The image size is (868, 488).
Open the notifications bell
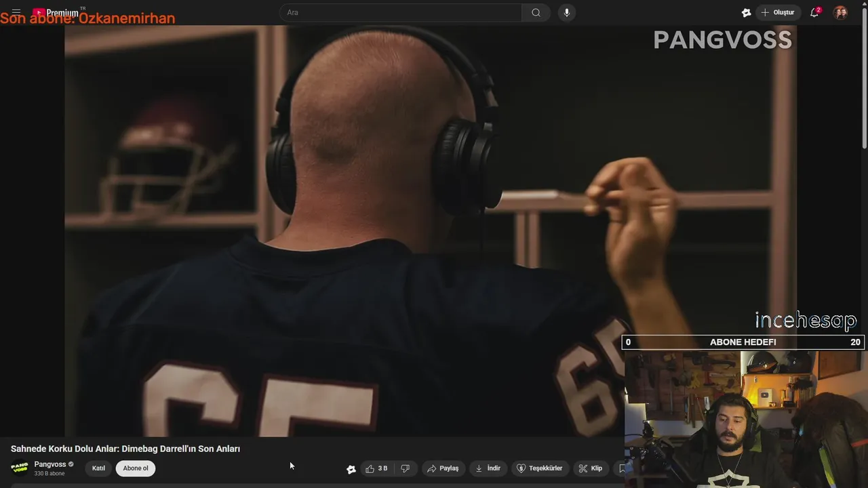click(x=814, y=12)
